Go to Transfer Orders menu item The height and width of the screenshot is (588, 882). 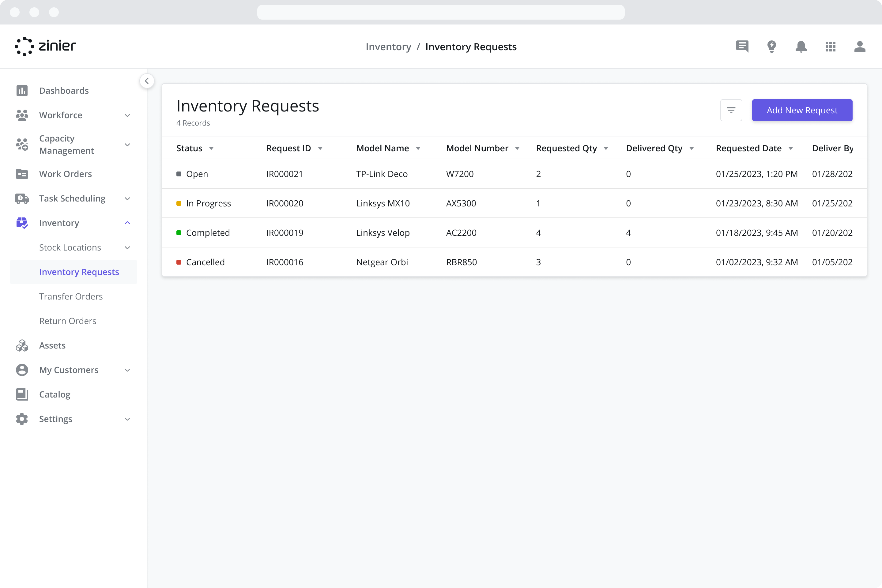71,296
